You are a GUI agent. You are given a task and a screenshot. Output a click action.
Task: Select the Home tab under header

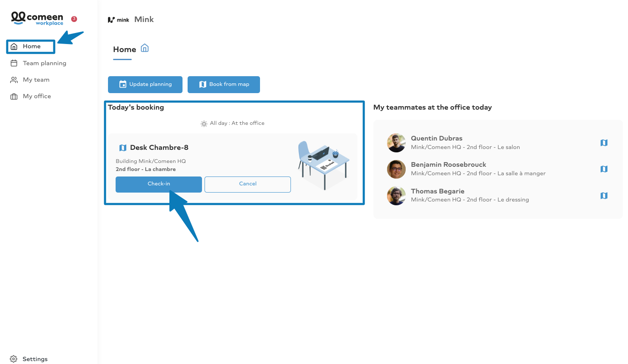click(124, 50)
